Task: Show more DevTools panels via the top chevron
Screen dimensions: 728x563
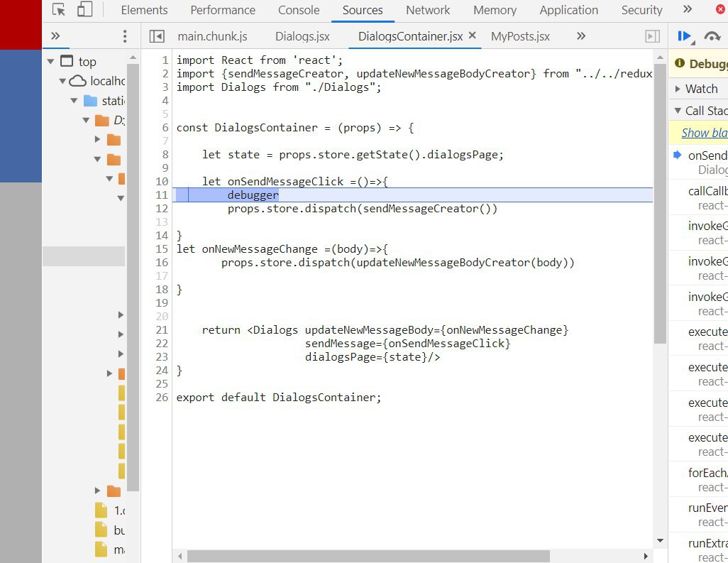Action: pos(687,10)
